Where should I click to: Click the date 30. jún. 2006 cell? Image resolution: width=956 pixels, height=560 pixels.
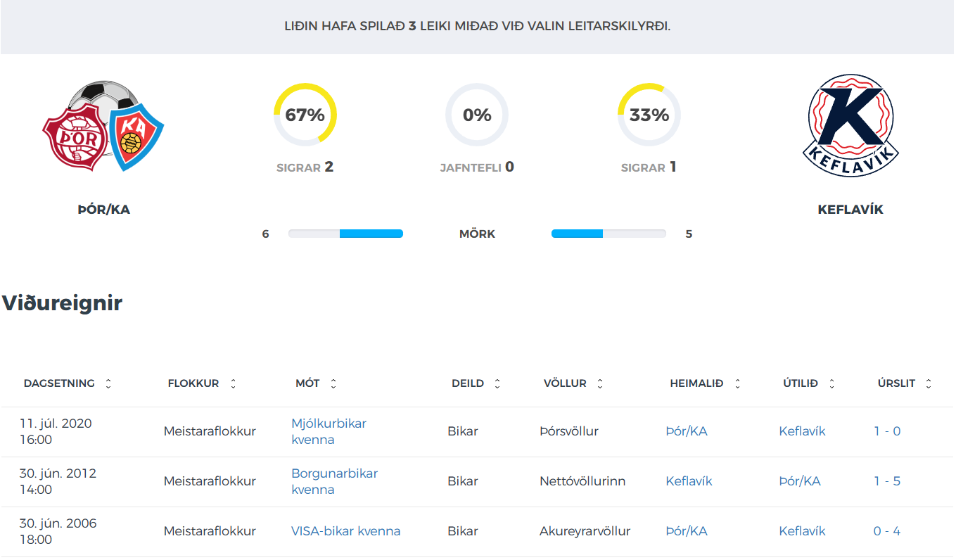(x=58, y=531)
